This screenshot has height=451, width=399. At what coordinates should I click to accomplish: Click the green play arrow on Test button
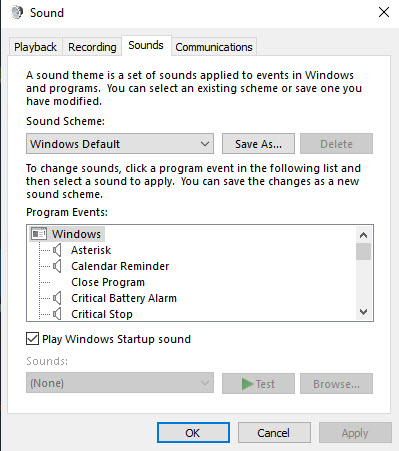pos(247,384)
